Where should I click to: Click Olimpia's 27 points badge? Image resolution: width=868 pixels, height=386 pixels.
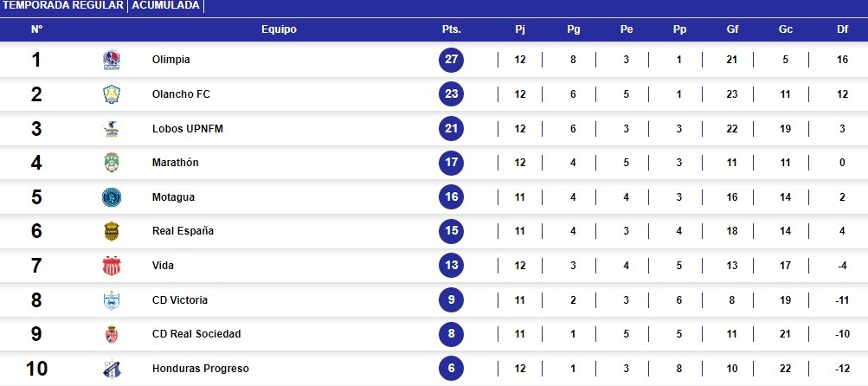tap(451, 61)
